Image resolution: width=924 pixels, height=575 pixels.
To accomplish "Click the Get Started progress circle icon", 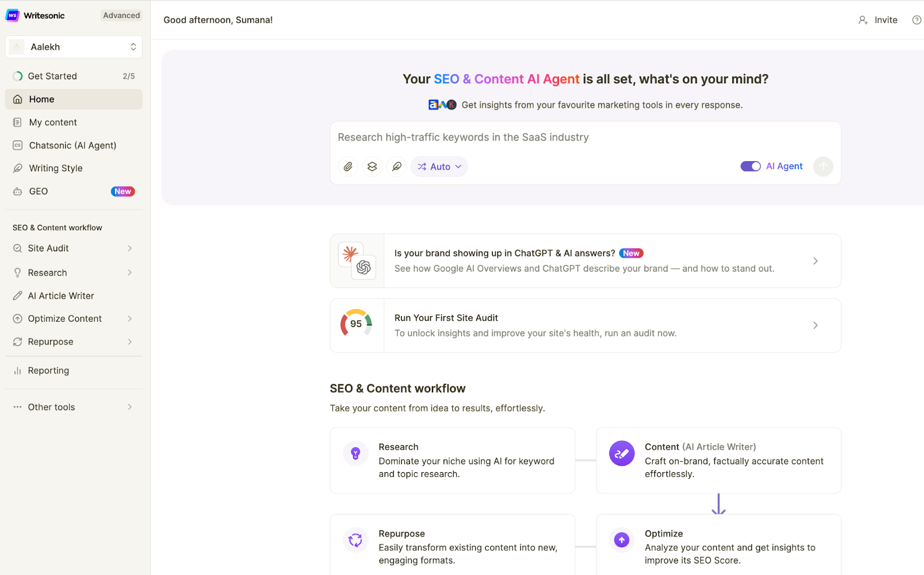I will point(18,76).
